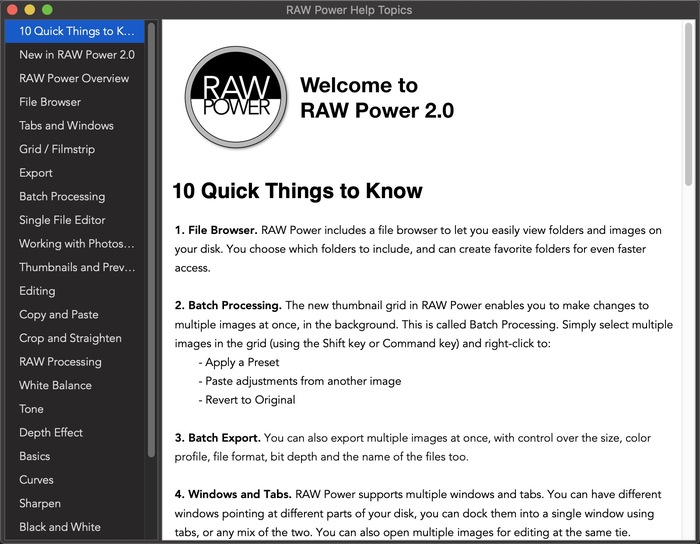
Task: Open the 'Basics' help topic
Action: tap(75, 457)
